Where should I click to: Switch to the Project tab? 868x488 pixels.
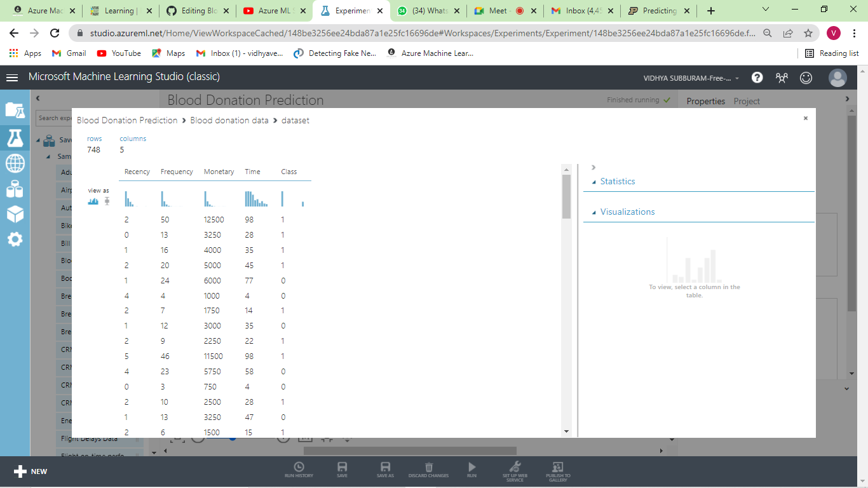tap(747, 101)
